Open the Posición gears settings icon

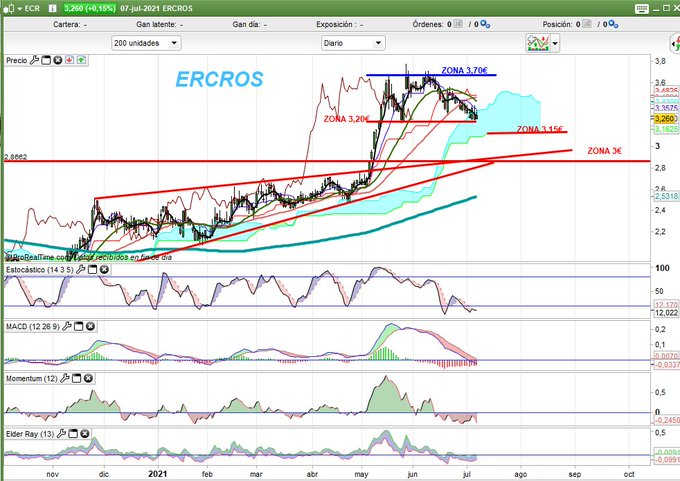pyautogui.click(x=613, y=24)
